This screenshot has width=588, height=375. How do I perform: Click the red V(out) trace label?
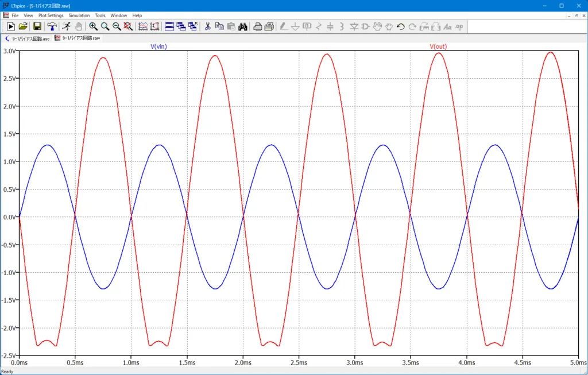click(438, 47)
